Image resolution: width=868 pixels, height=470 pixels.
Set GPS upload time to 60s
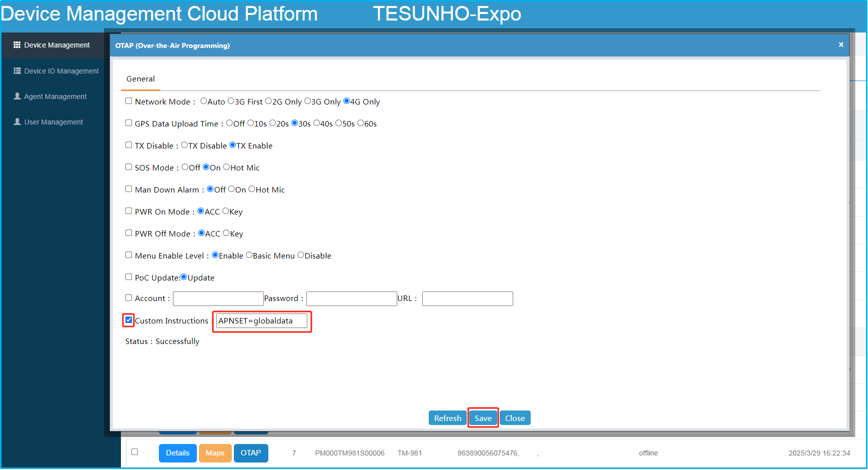(360, 123)
